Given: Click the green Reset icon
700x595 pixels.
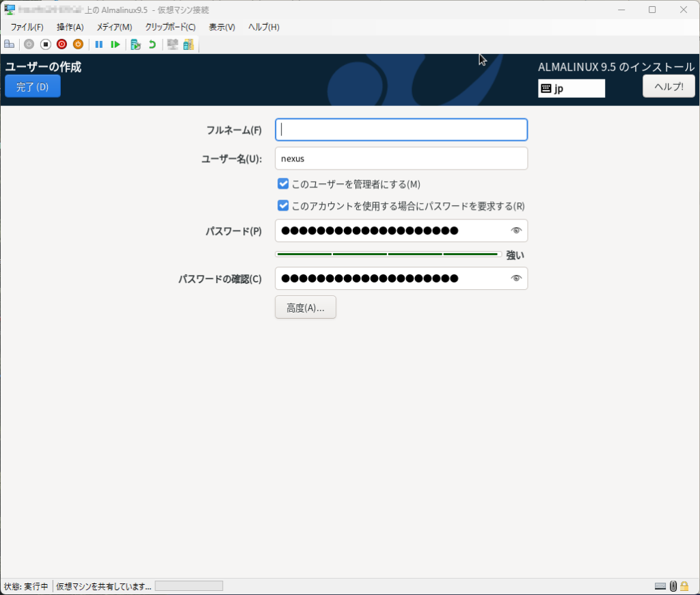Looking at the screenshot, I should [116, 44].
